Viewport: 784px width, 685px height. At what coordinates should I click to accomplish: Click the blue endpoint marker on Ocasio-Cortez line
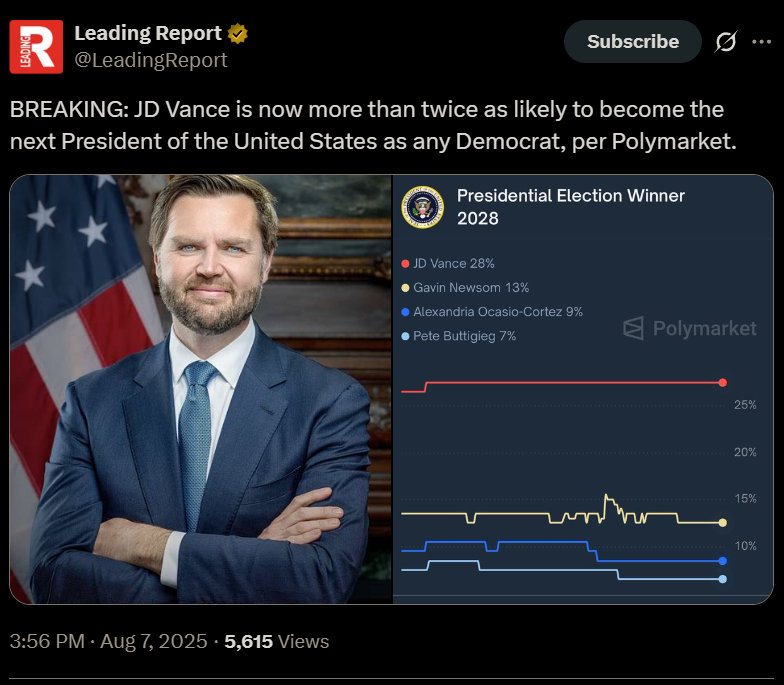point(722,561)
